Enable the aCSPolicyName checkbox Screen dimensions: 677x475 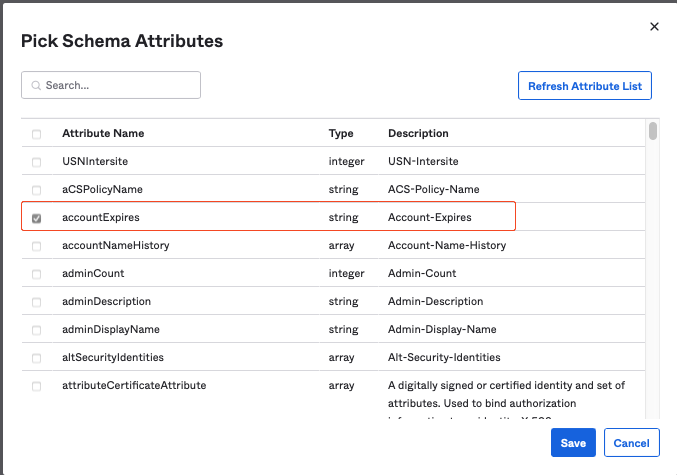coord(37,190)
